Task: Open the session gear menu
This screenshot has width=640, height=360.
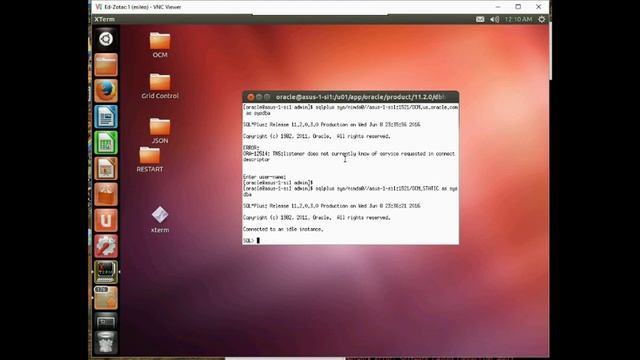Action: tap(542, 19)
